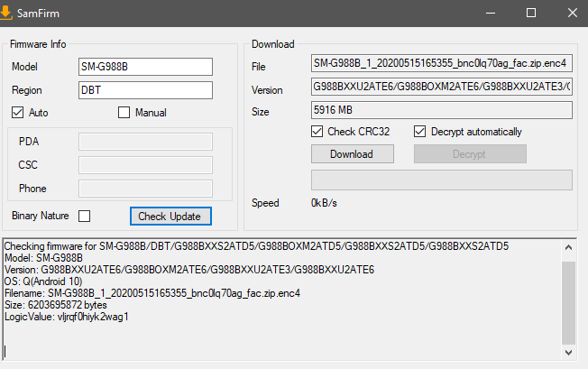Click the CSC input field

(145, 165)
